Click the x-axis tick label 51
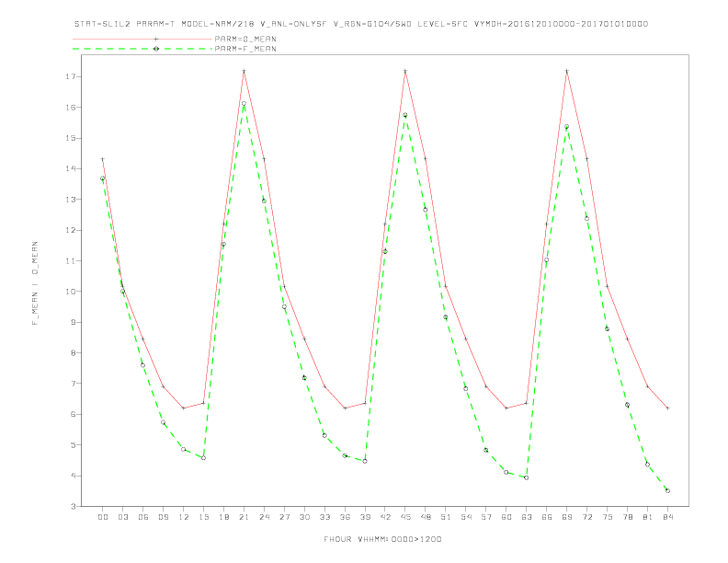 click(x=446, y=517)
